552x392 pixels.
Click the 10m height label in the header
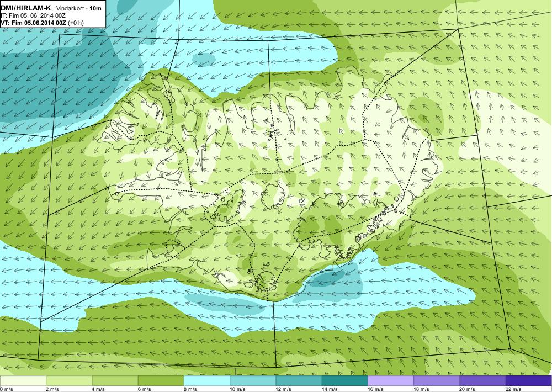click(95, 8)
